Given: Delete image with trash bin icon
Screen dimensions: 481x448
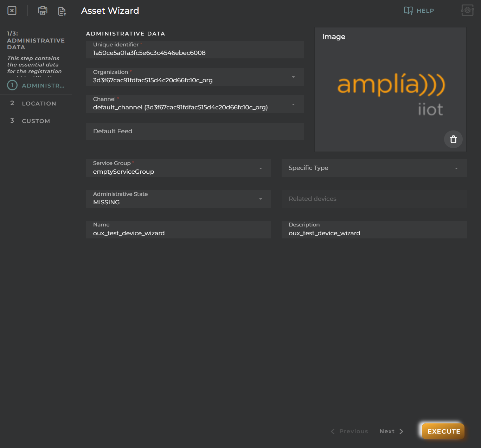Looking at the screenshot, I should (453, 139).
